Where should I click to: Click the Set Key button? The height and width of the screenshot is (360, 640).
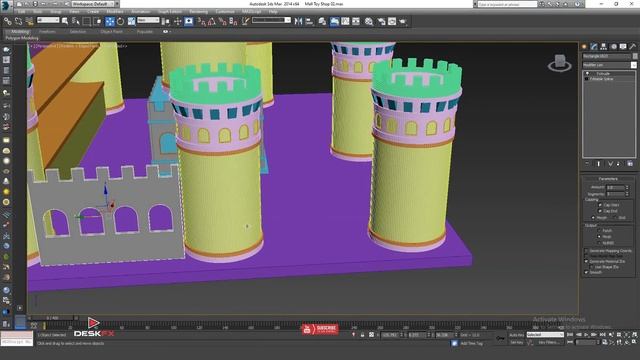coord(516,342)
